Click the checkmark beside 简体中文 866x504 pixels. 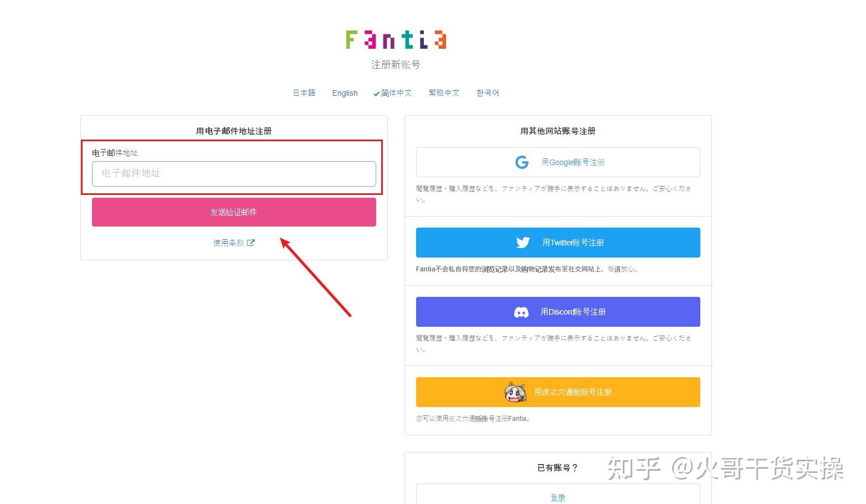click(x=378, y=92)
